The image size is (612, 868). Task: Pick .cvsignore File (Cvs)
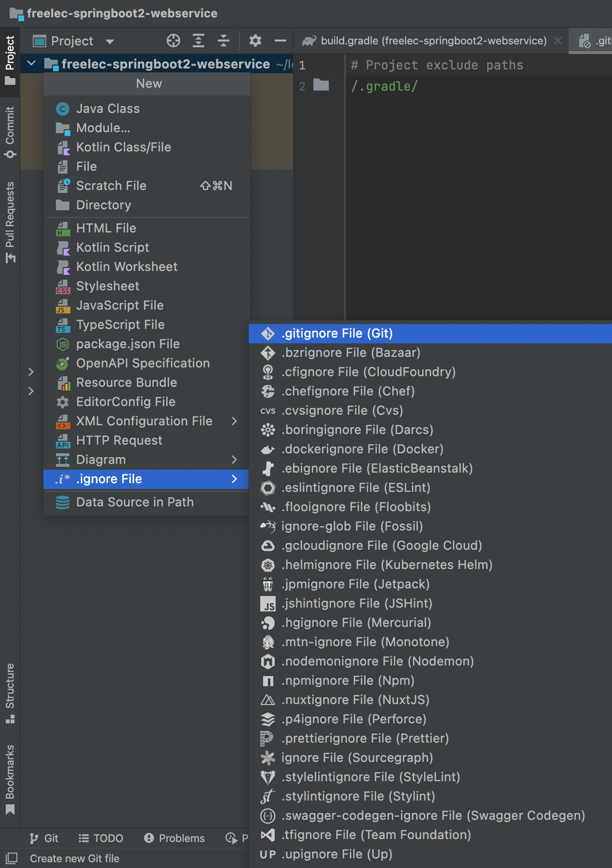pyautogui.click(x=430, y=410)
